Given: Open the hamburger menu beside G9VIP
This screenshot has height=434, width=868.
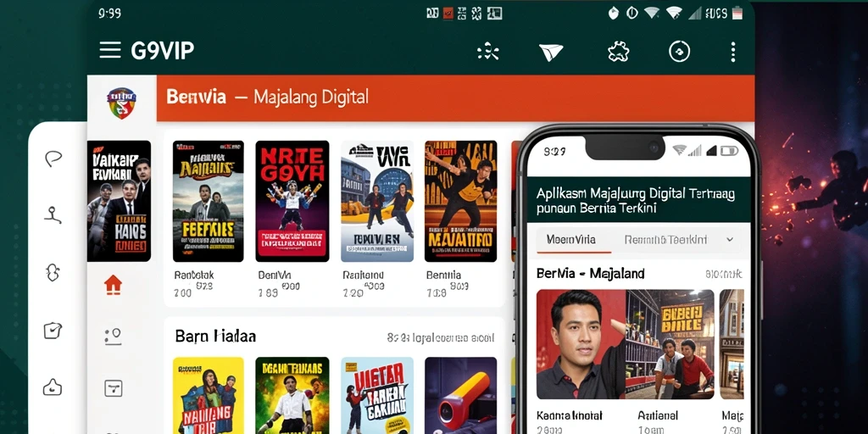Looking at the screenshot, I should pyautogui.click(x=110, y=50).
